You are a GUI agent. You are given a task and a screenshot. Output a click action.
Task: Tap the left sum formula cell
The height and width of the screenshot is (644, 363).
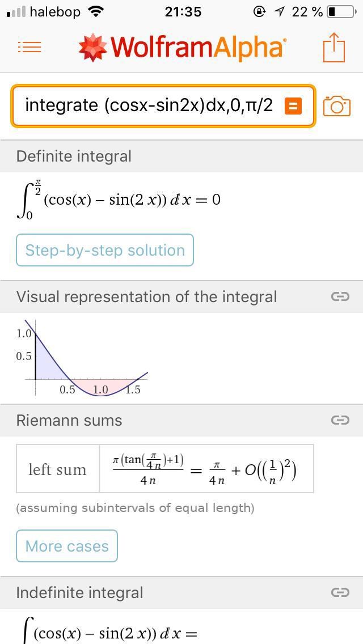click(x=206, y=469)
